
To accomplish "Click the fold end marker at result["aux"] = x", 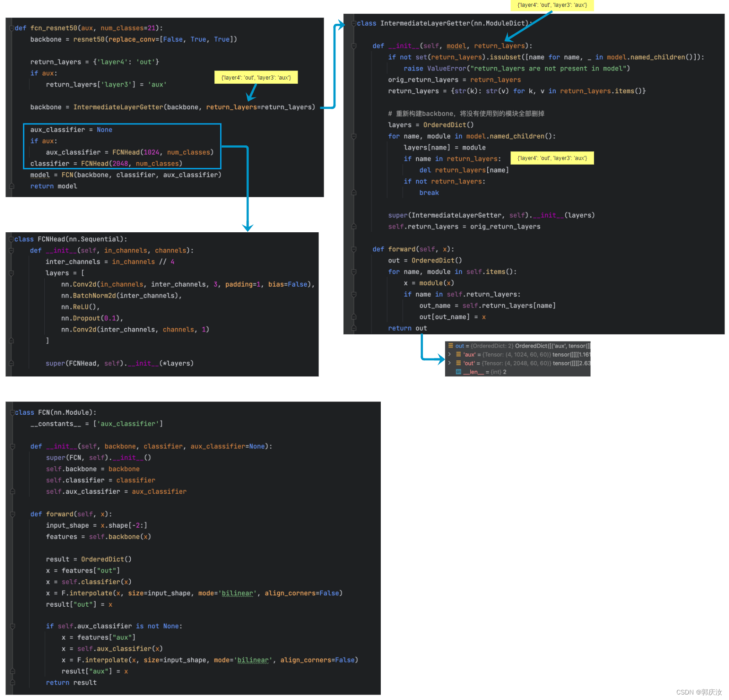I will coord(13,671).
